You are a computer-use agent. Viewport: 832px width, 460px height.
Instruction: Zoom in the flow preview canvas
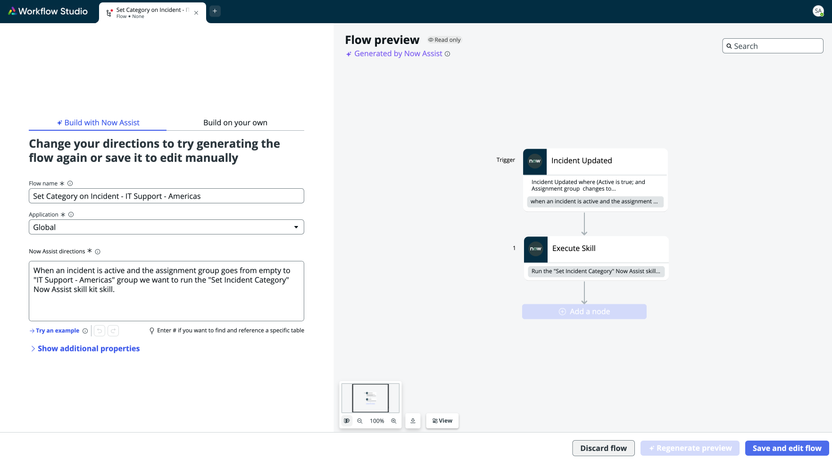pyautogui.click(x=394, y=421)
